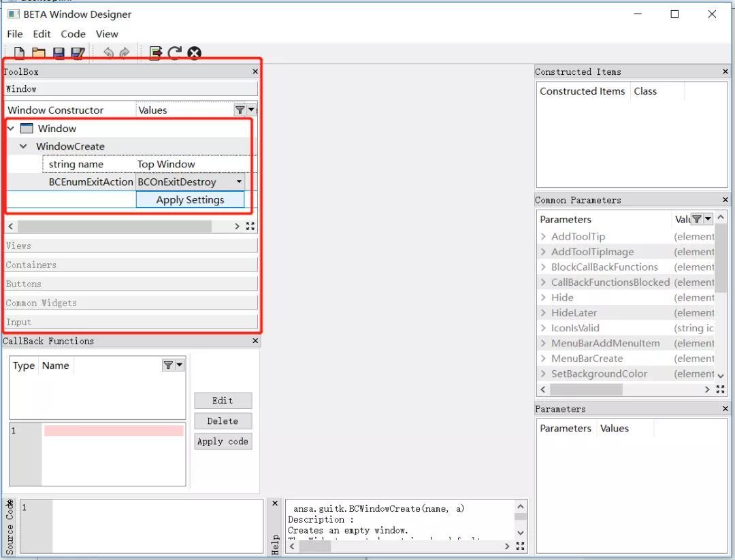Open the Edit menu
Screen dimensions: 735x560
tap(42, 34)
